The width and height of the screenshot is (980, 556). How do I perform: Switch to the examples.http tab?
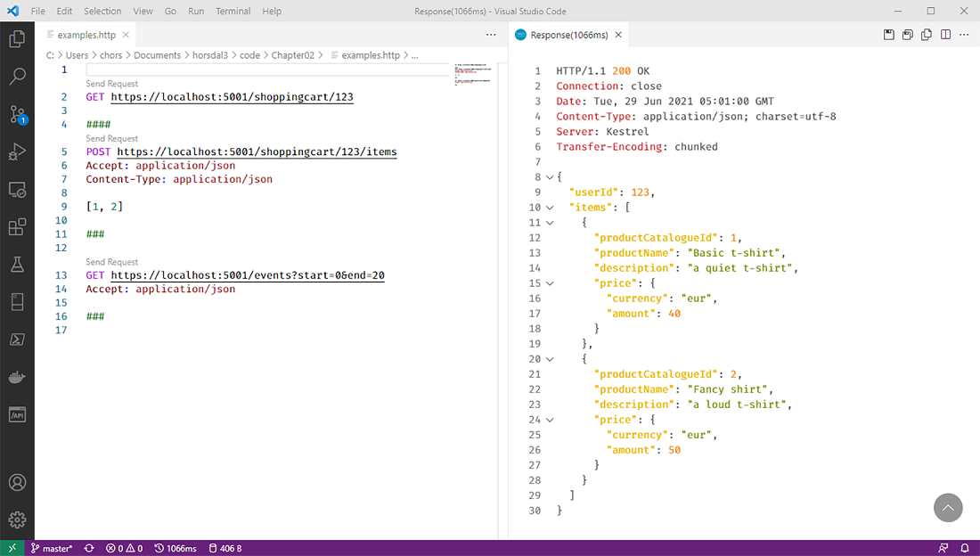[85, 33]
